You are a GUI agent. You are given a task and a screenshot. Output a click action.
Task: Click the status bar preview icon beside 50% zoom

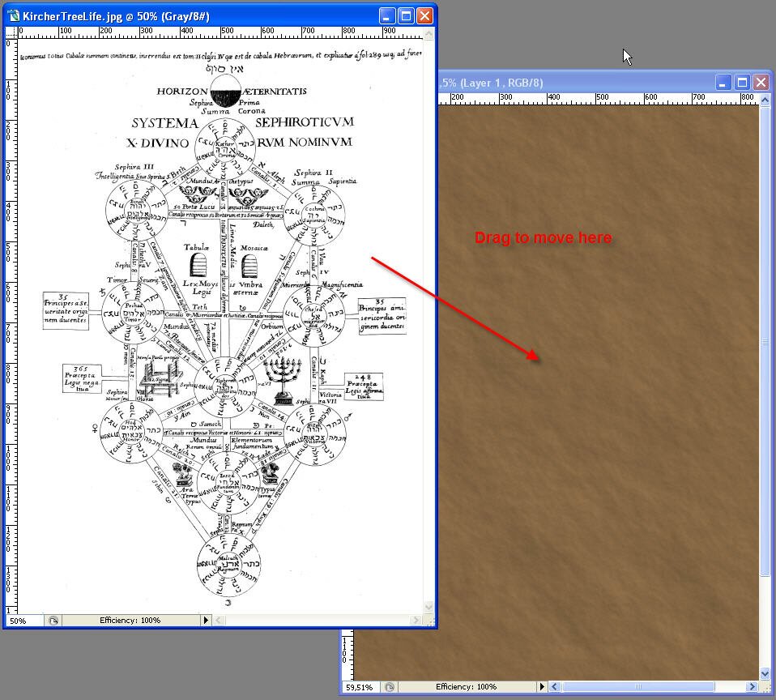53,621
